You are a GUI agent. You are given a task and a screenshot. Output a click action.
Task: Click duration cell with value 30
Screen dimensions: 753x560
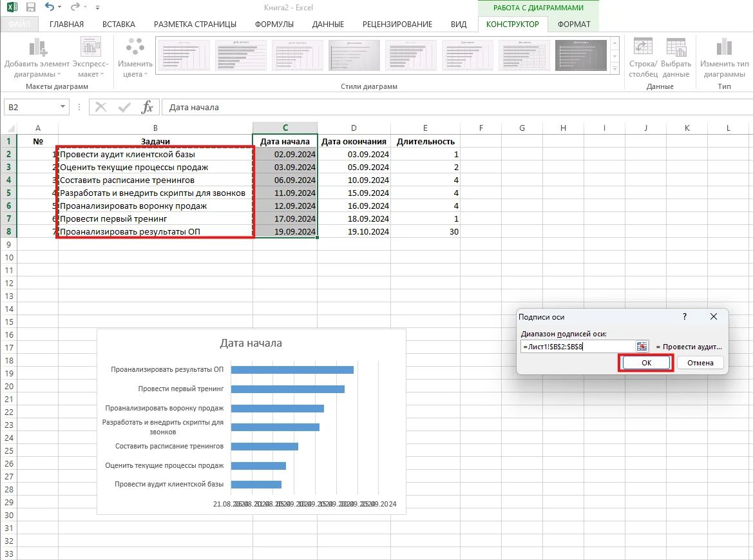[426, 231]
